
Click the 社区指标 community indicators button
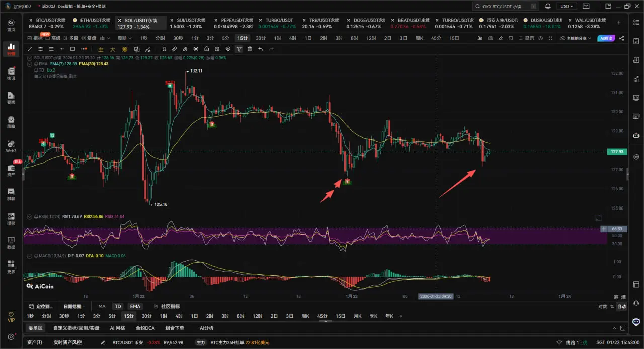[x=167, y=306]
